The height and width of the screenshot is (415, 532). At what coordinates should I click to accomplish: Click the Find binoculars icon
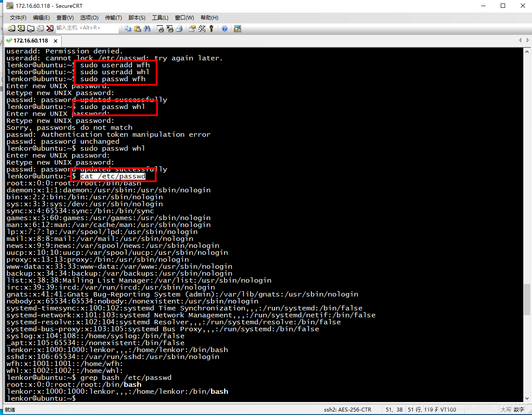(x=147, y=29)
